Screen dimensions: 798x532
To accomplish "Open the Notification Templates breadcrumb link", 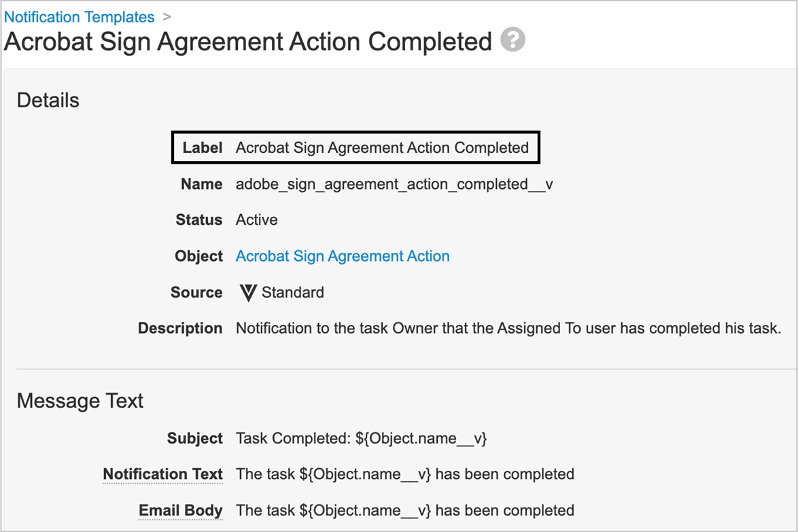I will coord(80,17).
